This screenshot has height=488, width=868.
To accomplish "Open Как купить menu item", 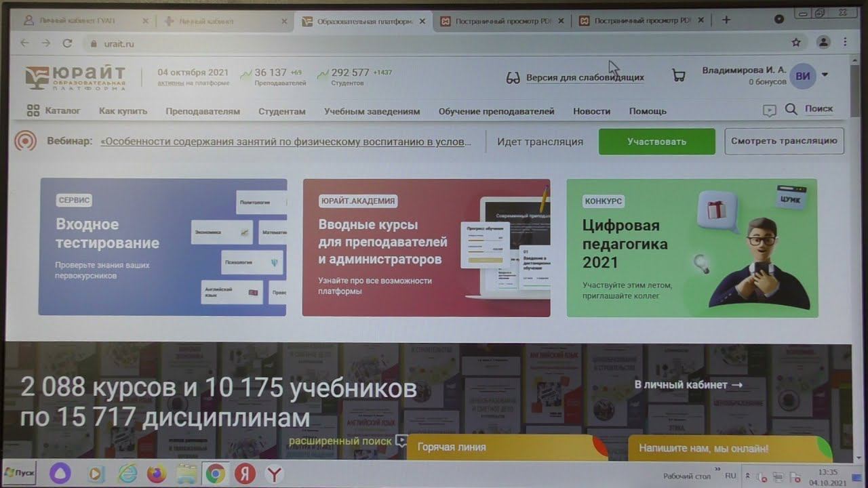I will [x=123, y=111].
